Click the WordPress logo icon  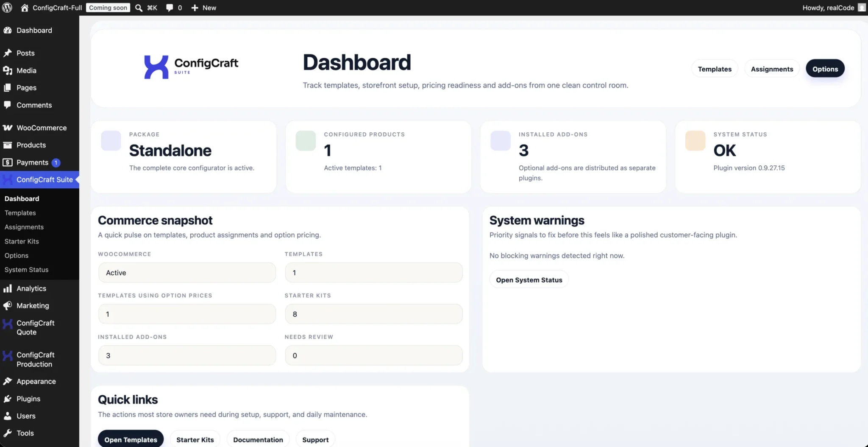tap(7, 8)
